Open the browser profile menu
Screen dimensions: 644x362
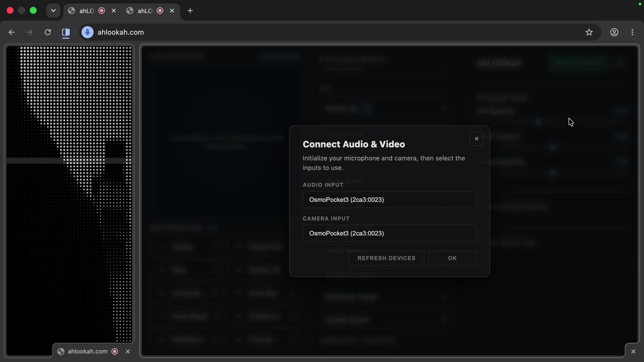tap(614, 32)
